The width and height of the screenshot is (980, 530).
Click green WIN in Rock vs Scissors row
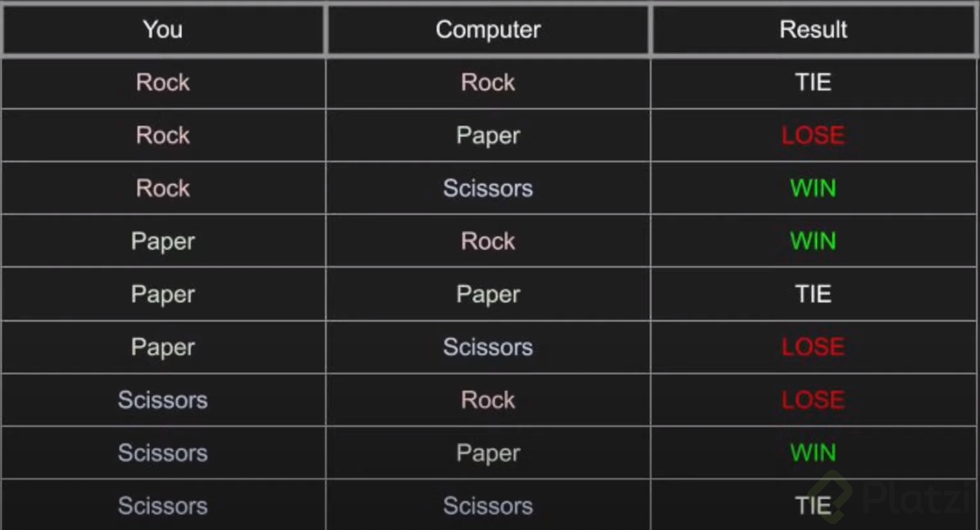(x=813, y=188)
